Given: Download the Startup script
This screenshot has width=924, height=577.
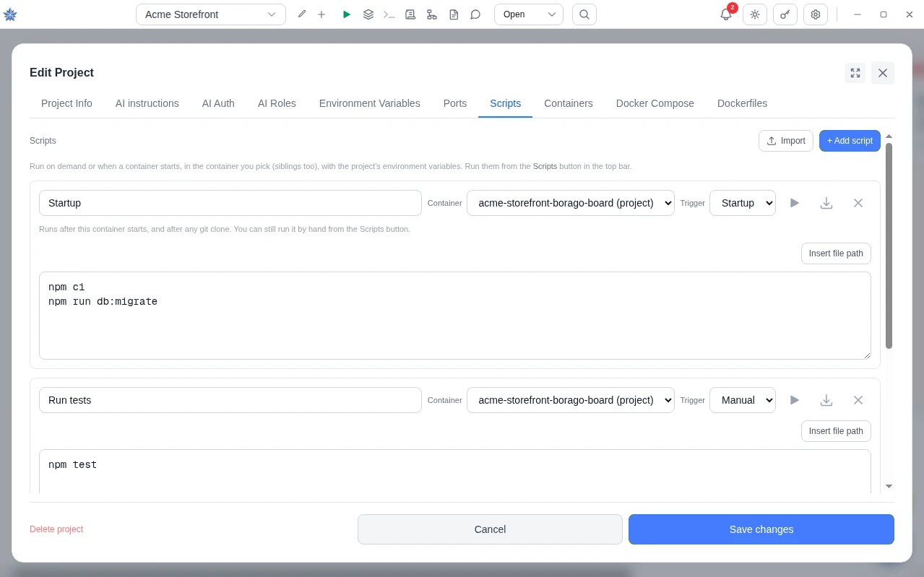Looking at the screenshot, I should (x=826, y=203).
